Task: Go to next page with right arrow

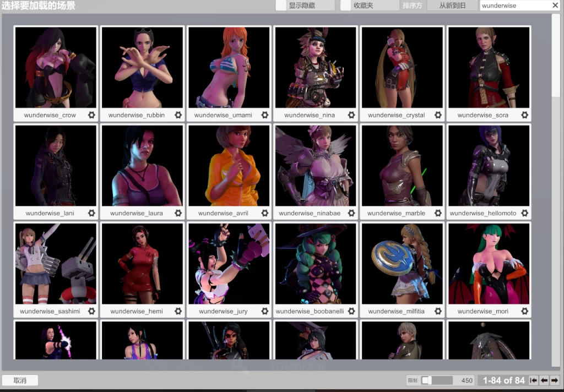Action: 555,380
